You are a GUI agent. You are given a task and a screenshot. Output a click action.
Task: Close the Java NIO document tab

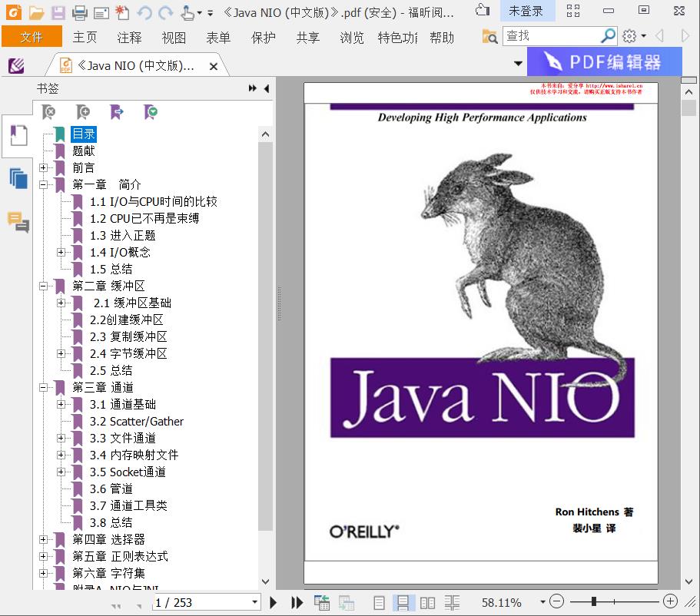tap(214, 67)
